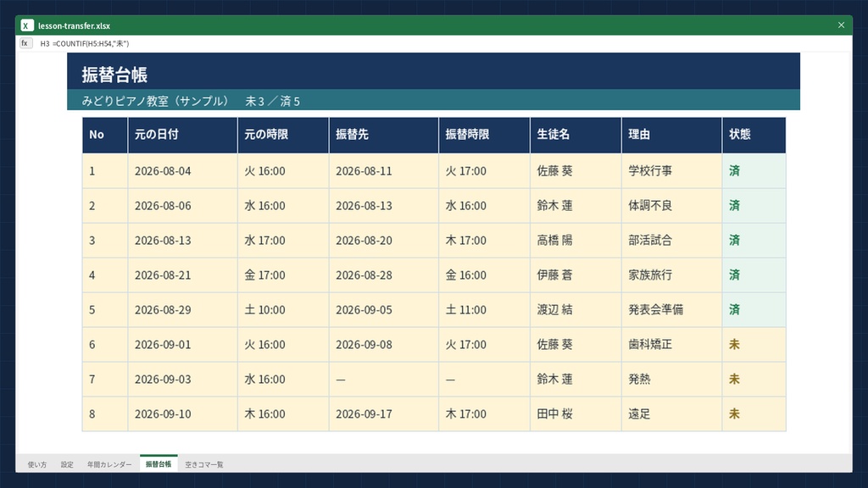Select the 土 10:00 cell
868x488 pixels.
click(283, 310)
